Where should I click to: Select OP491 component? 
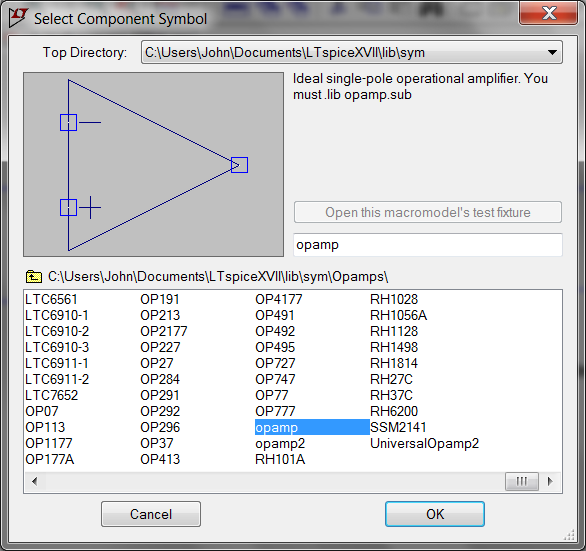(x=275, y=315)
